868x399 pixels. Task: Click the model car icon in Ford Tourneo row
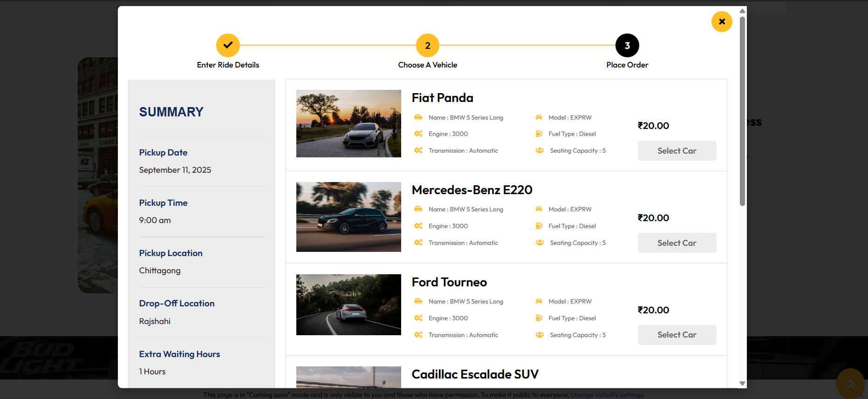[539, 301]
